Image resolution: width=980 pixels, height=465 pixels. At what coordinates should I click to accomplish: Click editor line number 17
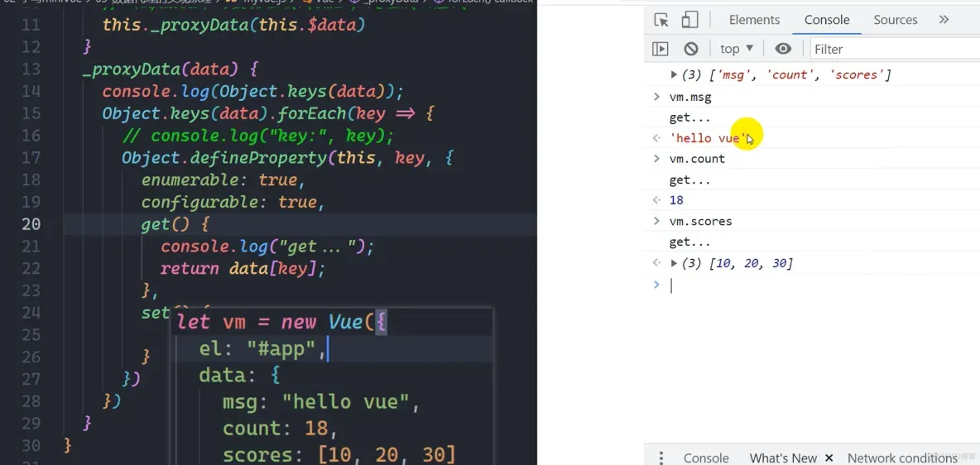[31, 157]
